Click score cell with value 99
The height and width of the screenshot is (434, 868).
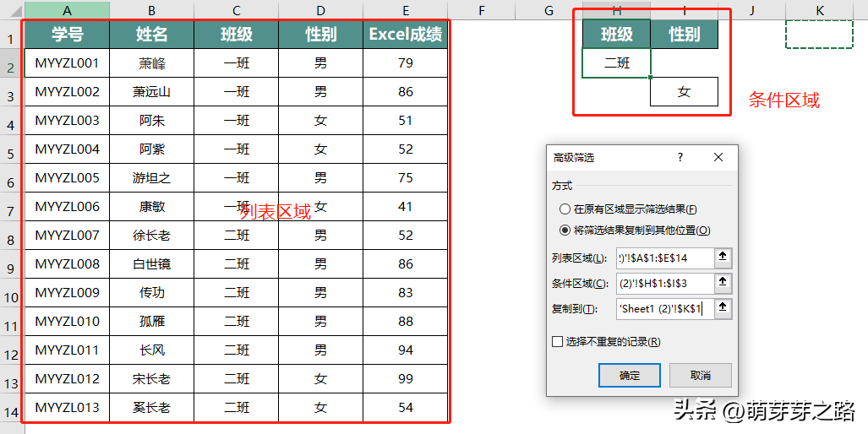pyautogui.click(x=406, y=379)
